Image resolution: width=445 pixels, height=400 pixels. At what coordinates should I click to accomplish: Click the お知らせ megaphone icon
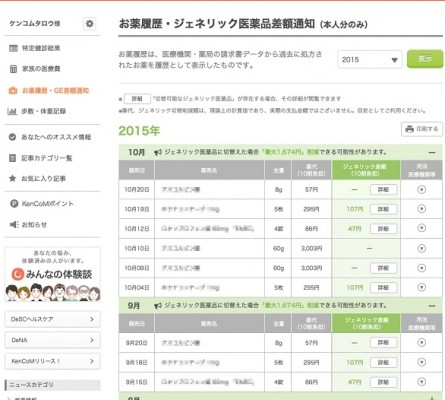[14, 224]
